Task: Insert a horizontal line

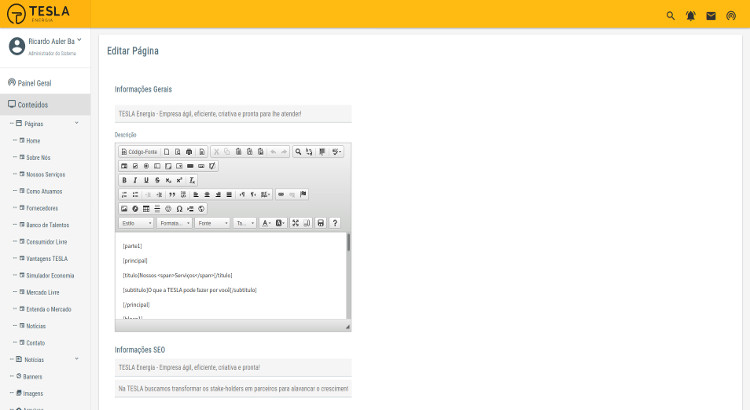Action: [157, 209]
